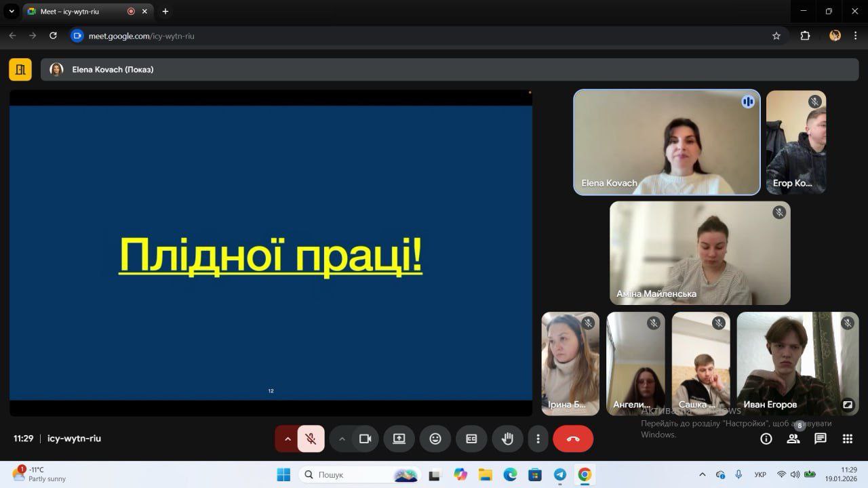Click the Windows taskbar search field
868x488 pixels.
point(346,474)
